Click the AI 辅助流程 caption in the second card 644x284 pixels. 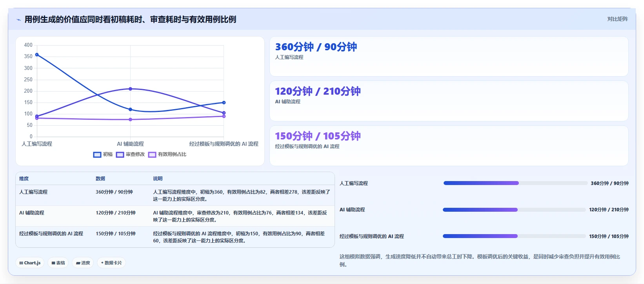(x=287, y=101)
